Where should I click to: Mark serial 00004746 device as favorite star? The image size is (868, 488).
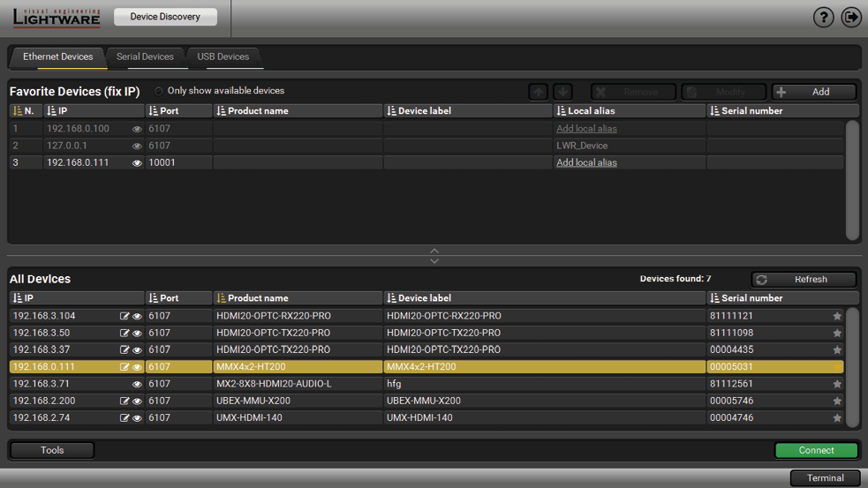837,417
